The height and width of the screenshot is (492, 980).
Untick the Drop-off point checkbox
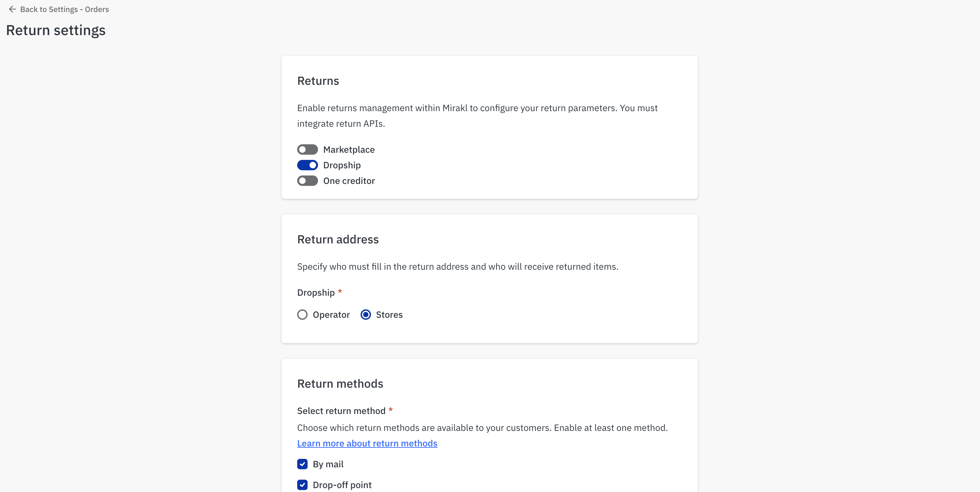[x=302, y=485]
